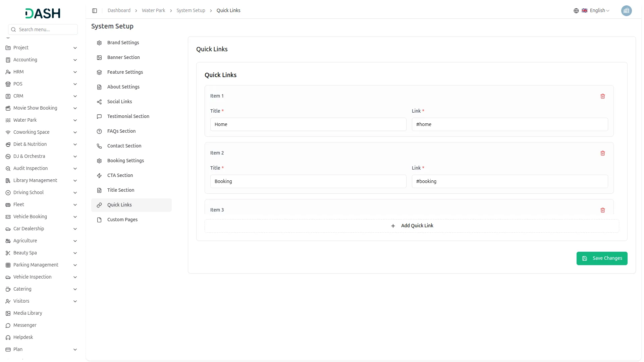The width and height of the screenshot is (644, 362).
Task: Click the globe language icon
Action: tap(576, 11)
